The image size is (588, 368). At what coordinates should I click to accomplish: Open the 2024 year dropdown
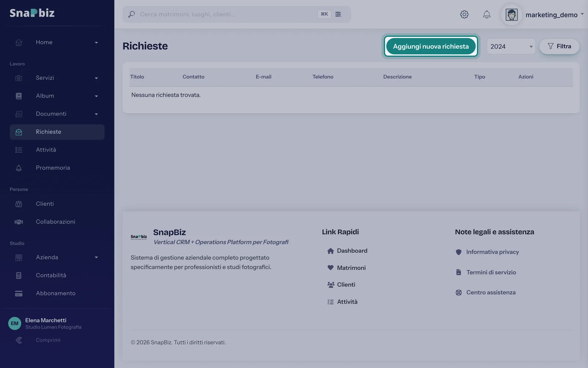pyautogui.click(x=511, y=46)
